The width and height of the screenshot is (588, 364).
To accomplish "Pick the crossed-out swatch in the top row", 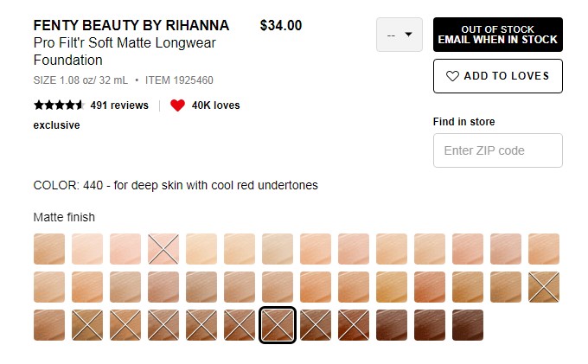I will pyautogui.click(x=163, y=249).
